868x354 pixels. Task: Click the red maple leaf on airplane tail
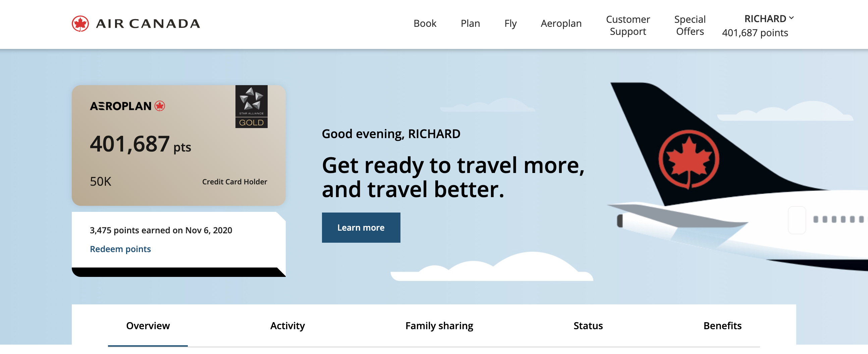[x=689, y=159]
